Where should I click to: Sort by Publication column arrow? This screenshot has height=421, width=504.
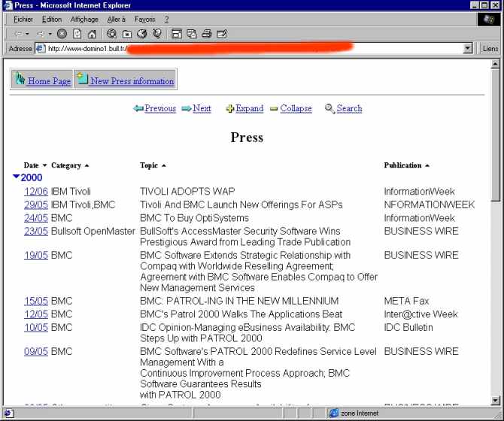(x=427, y=165)
